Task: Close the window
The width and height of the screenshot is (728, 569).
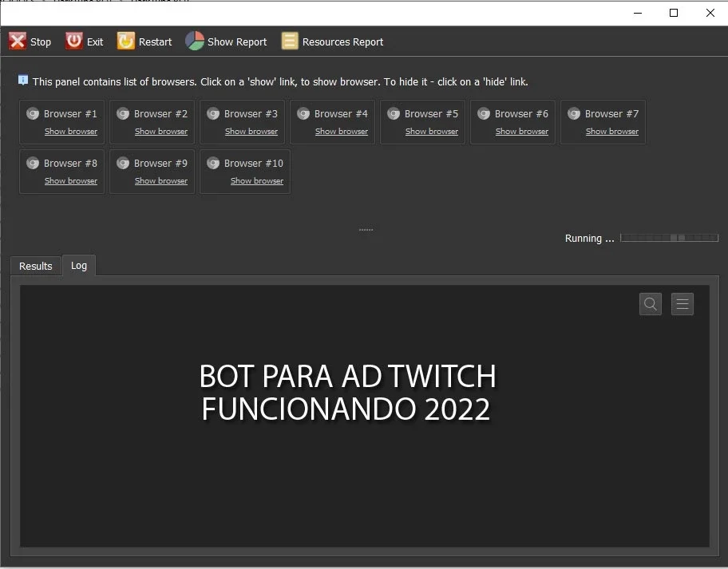Action: [x=710, y=13]
